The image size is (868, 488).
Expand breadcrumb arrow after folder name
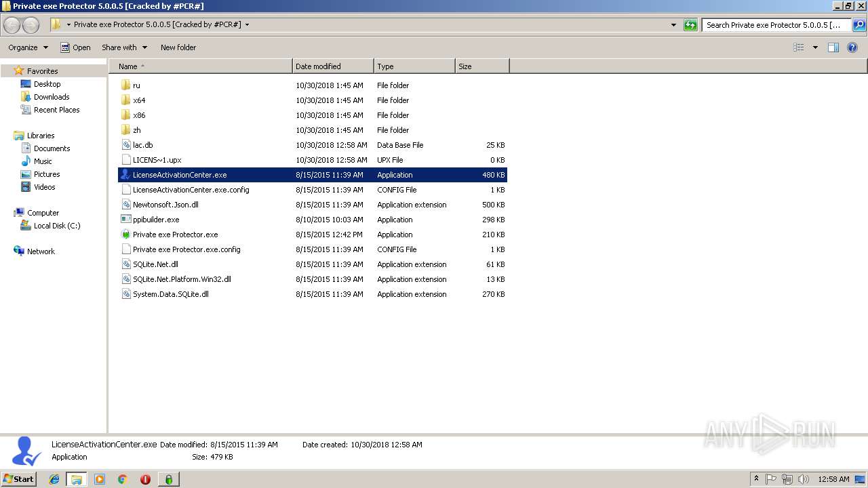247,25
